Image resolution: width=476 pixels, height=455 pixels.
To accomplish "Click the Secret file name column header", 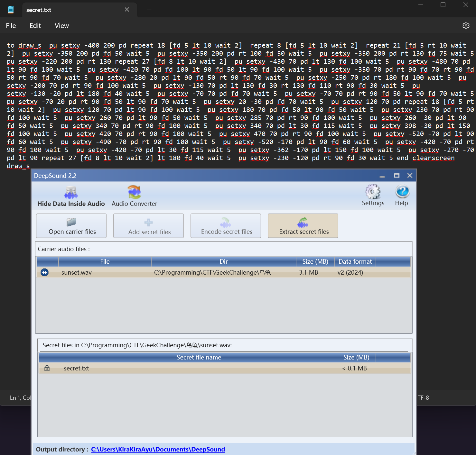I will coord(199,357).
